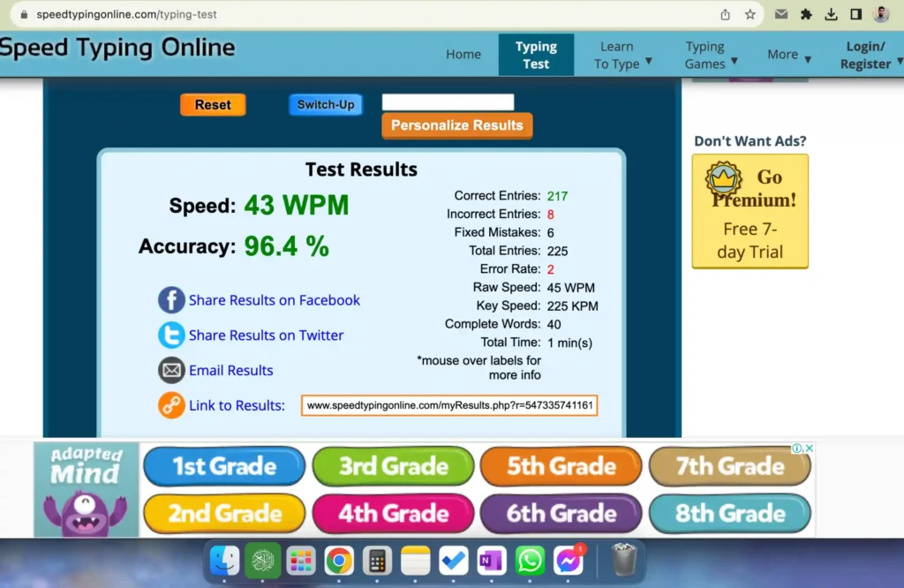This screenshot has width=904, height=588.
Task: Click the Speed Typing Online logo
Action: coord(117,48)
